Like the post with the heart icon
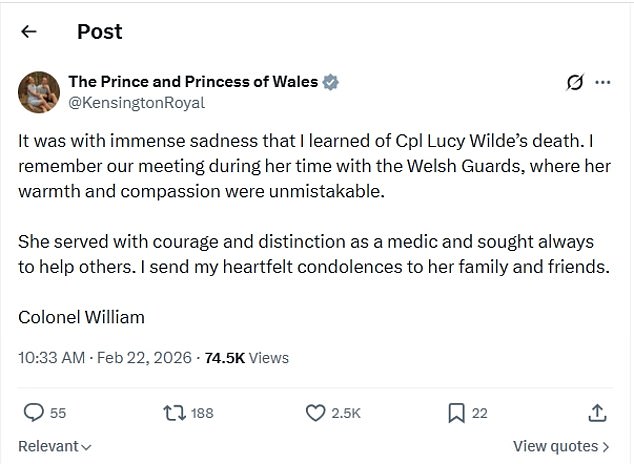The image size is (634, 464). point(316,412)
